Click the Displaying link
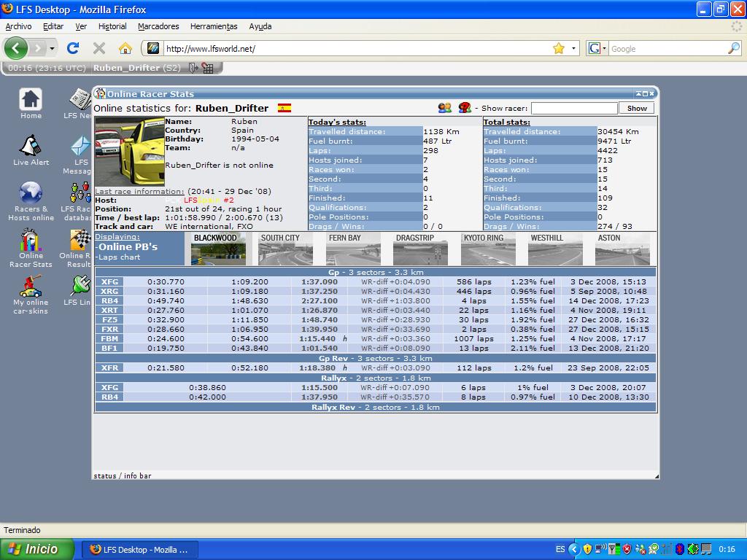This screenshot has height=560, width=747. point(117,237)
